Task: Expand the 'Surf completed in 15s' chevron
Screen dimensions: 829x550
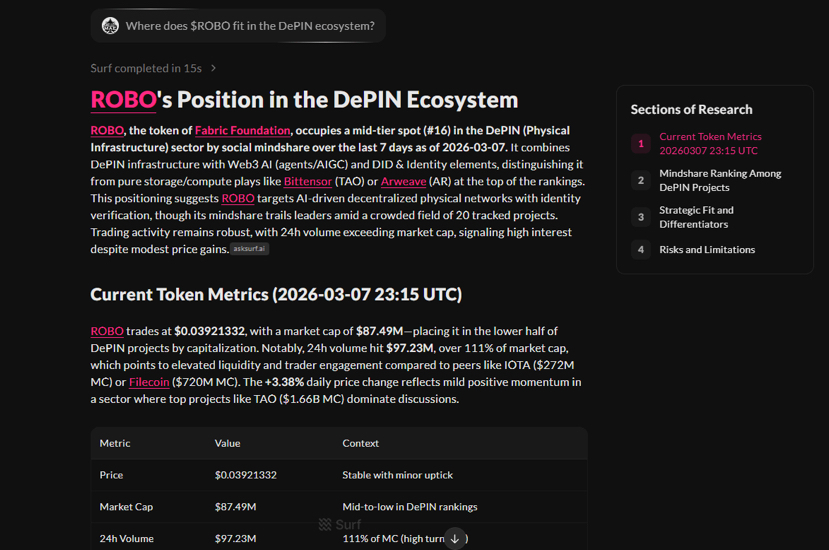Action: coord(213,68)
